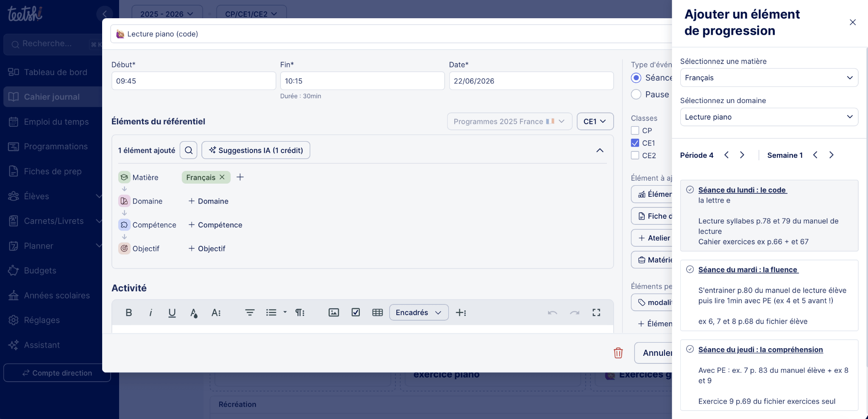The width and height of the screenshot is (868, 419).
Task: Click the red trash delete icon
Action: [618, 353]
